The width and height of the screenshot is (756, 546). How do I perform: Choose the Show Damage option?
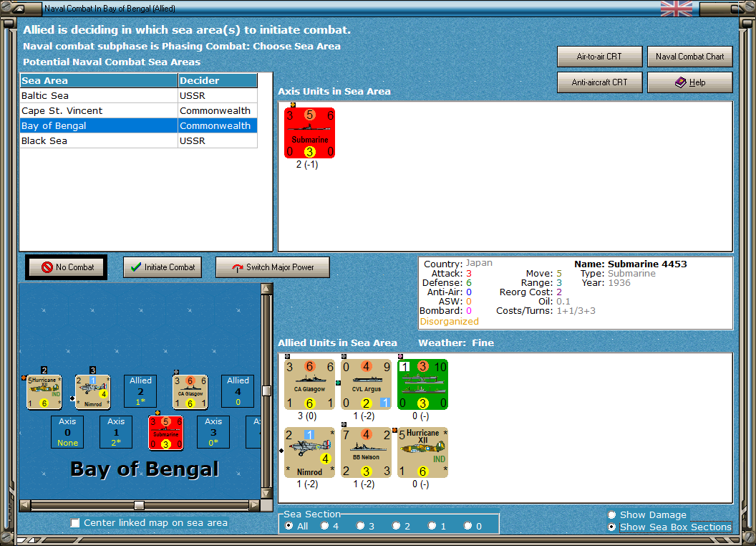(612, 514)
